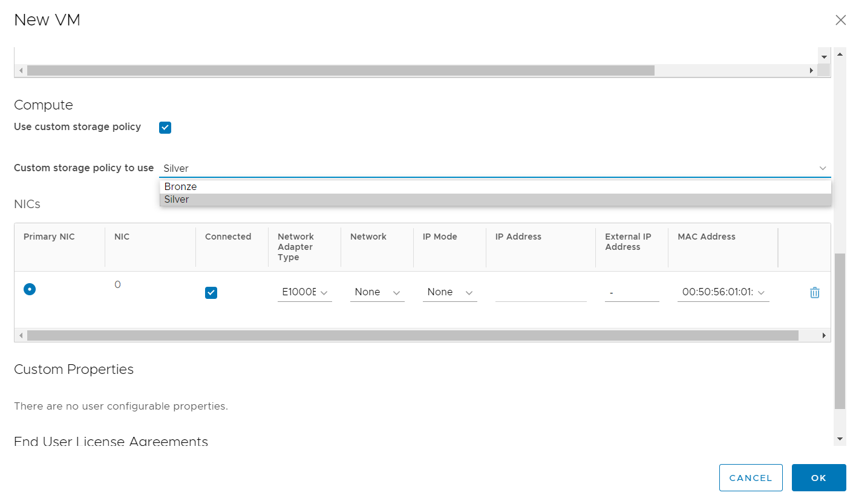The image size is (856, 504).
Task: Select the Primary NIC radio button
Action: [x=30, y=289]
